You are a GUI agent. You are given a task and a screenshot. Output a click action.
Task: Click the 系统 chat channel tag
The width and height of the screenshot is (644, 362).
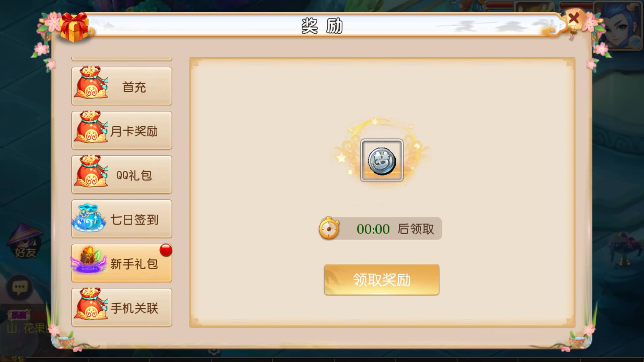tap(19, 315)
